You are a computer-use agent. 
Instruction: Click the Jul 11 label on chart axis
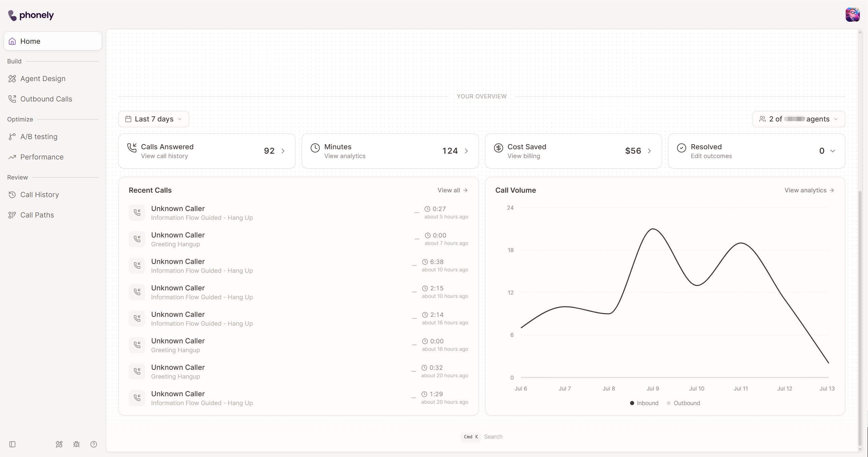[x=741, y=388]
